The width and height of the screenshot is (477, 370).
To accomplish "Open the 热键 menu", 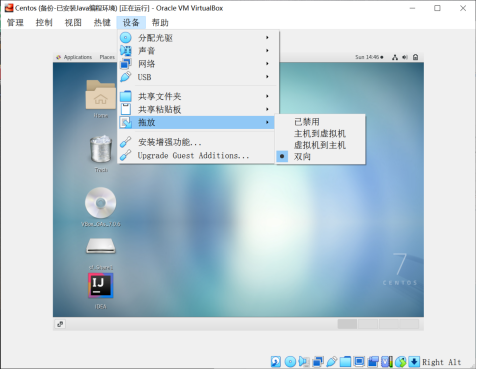I will click(x=102, y=23).
